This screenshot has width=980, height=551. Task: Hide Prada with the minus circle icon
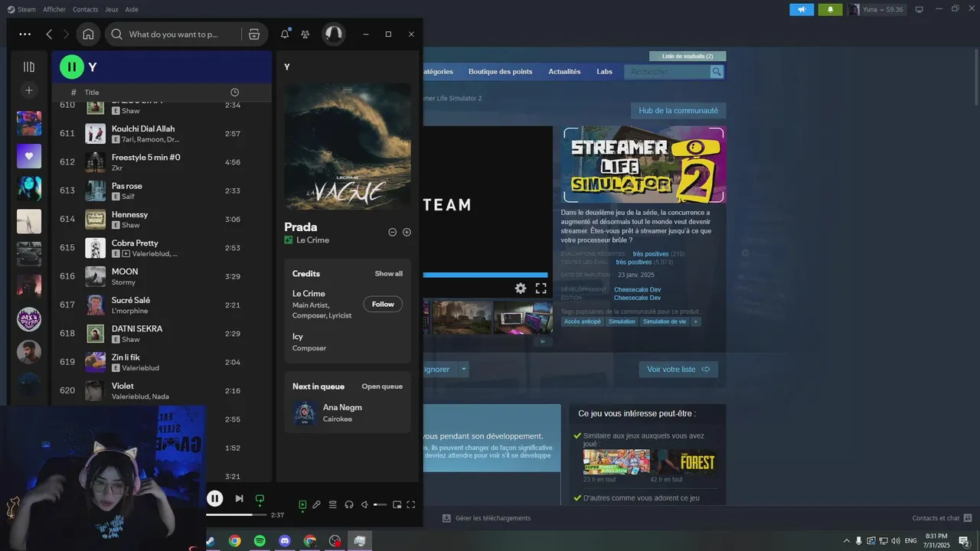(x=393, y=232)
